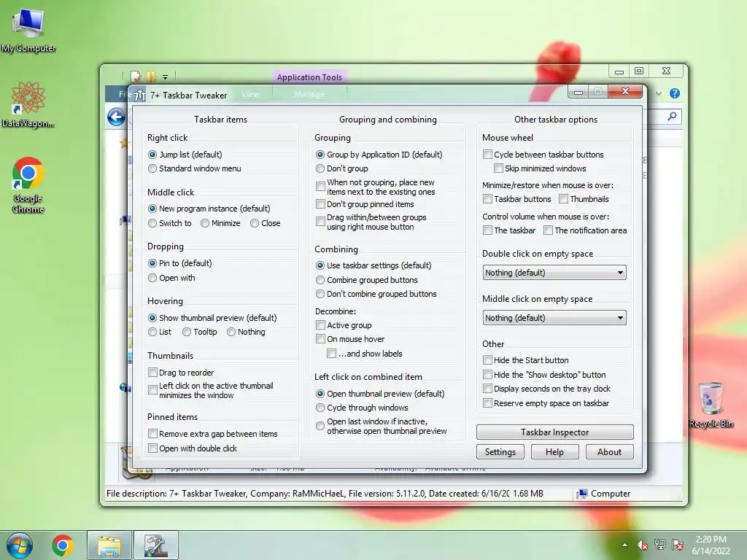
Task: Select Combine grouped buttons
Action: pos(366,280)
